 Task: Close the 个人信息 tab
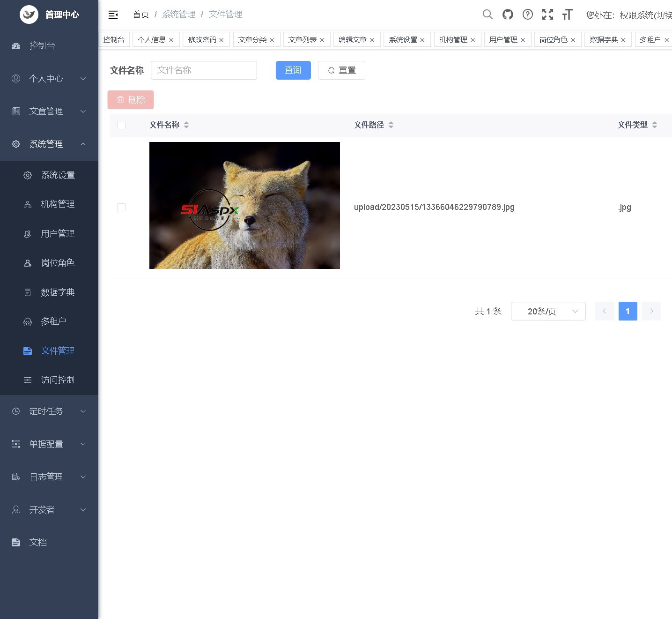pyautogui.click(x=171, y=40)
